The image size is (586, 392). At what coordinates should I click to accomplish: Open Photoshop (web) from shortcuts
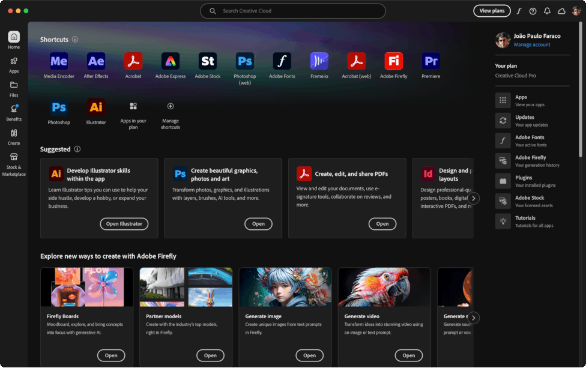pos(244,60)
